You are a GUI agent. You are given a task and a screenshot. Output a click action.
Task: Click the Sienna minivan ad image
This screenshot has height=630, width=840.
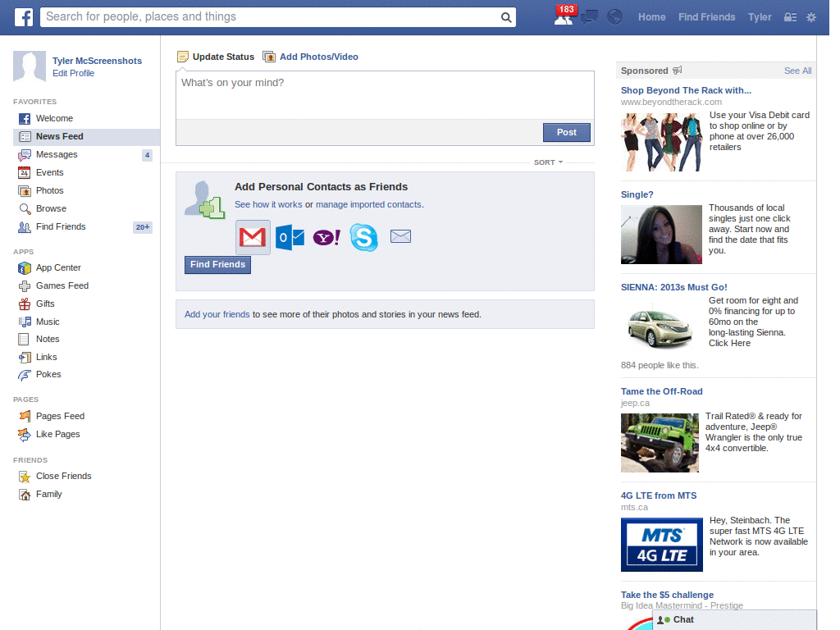click(660, 326)
